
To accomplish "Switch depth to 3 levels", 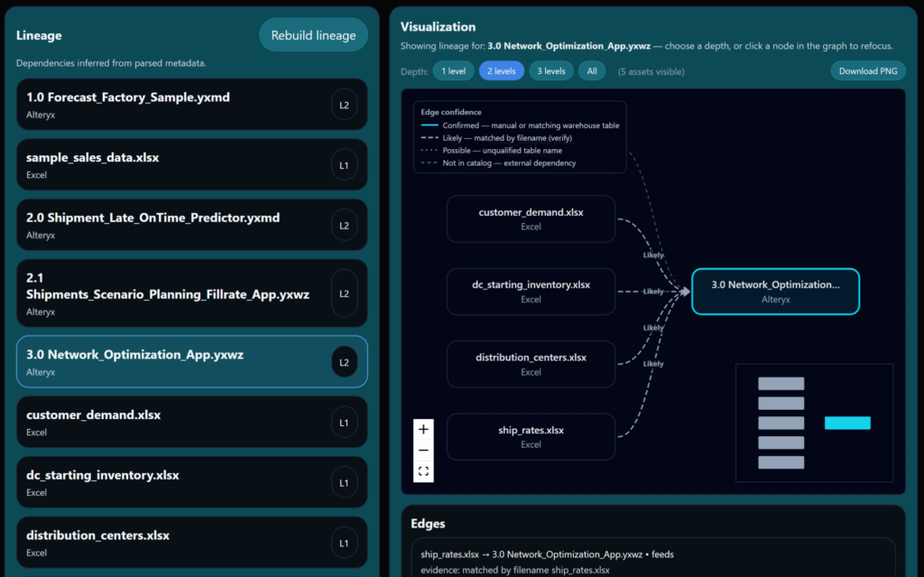I will (x=551, y=70).
